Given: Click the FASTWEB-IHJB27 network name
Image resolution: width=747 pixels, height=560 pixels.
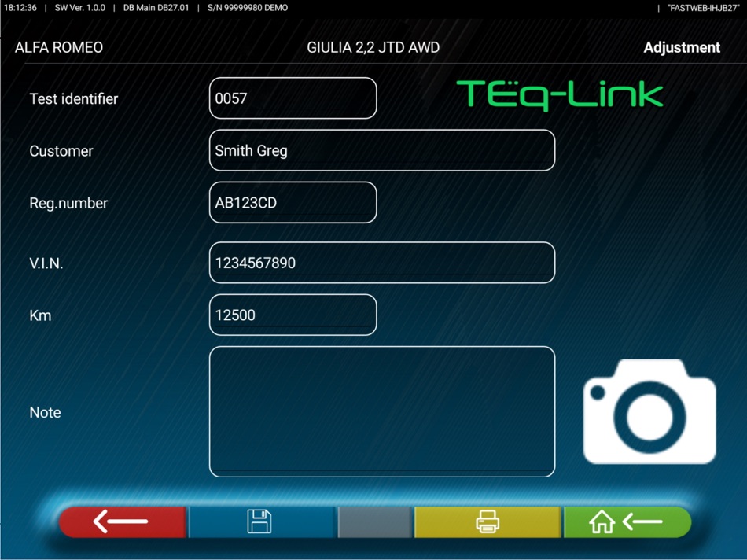Looking at the screenshot, I should tap(704, 8).
